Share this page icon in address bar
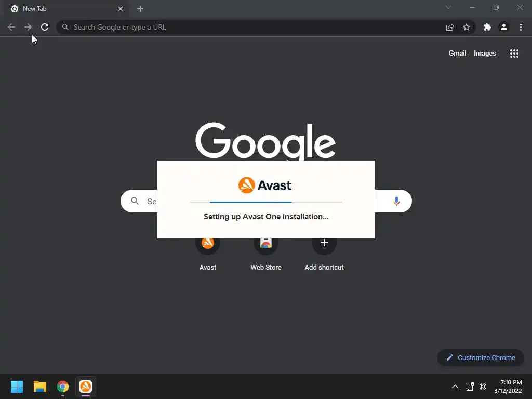532x399 pixels. (x=450, y=27)
